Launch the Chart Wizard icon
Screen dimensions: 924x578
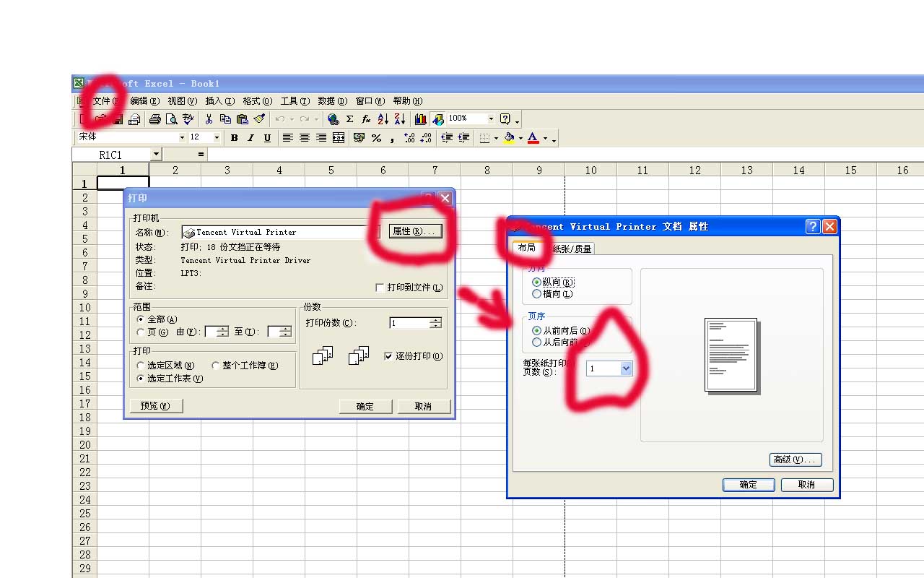tap(420, 119)
